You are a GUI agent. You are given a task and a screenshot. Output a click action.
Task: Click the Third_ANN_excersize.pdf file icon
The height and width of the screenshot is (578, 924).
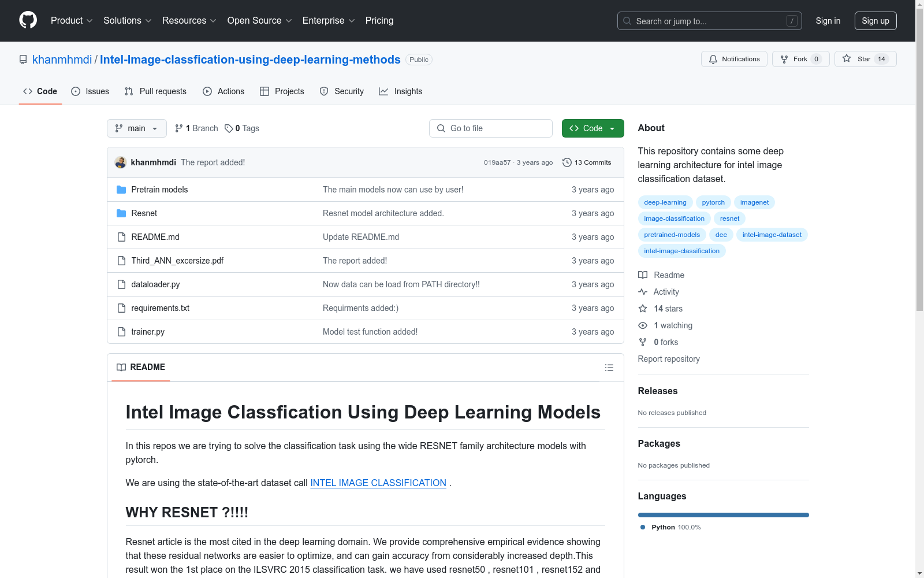click(x=121, y=261)
